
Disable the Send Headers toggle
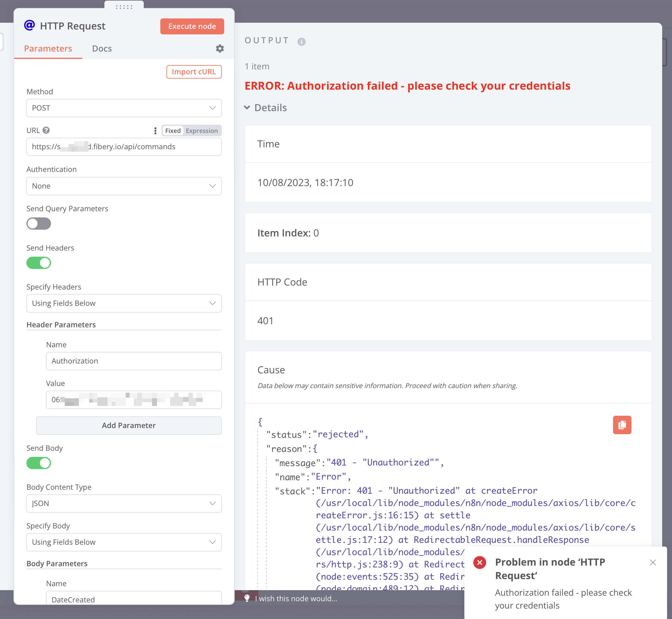39,263
